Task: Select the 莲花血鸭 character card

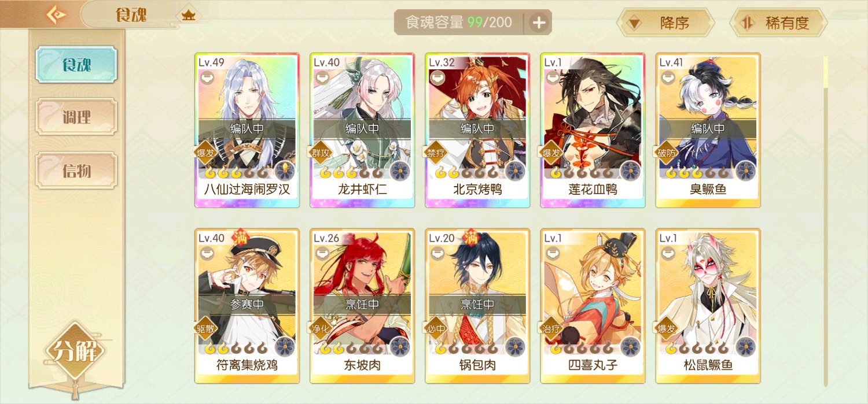Action: pyautogui.click(x=593, y=130)
